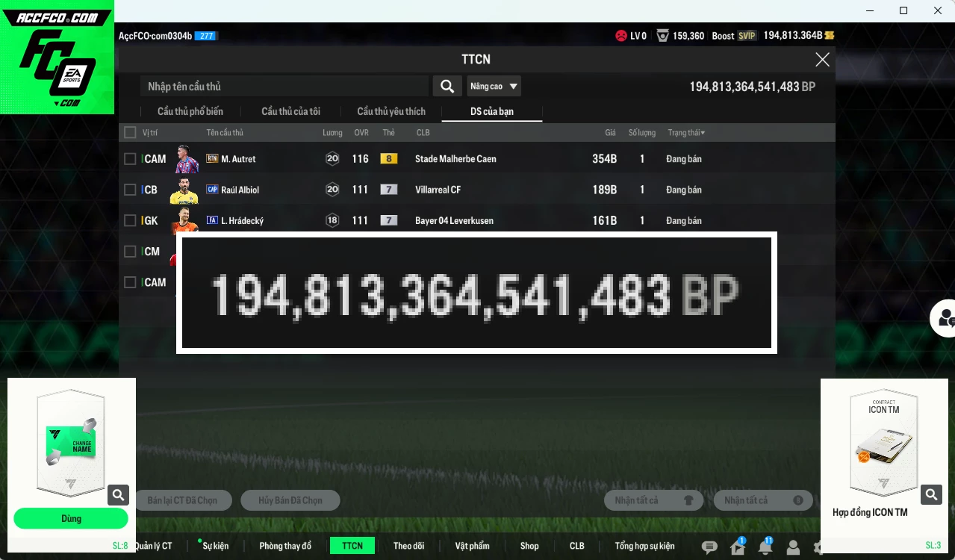This screenshot has width=955, height=560.
Task: Click the salary 18 badge for L. Hrádecký
Action: 332,220
